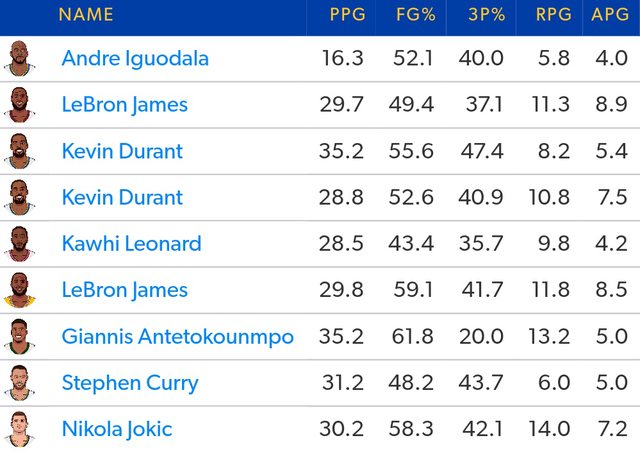Sort by the PPG column header

coord(347,15)
